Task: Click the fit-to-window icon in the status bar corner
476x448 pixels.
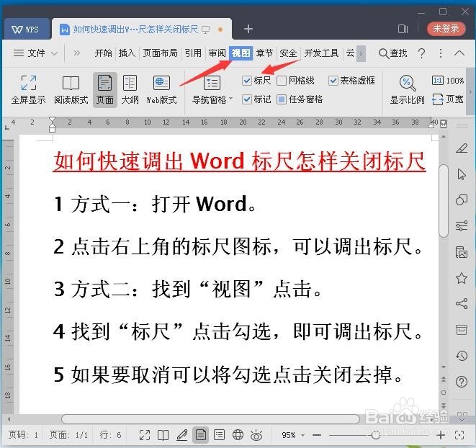Action: point(459,435)
